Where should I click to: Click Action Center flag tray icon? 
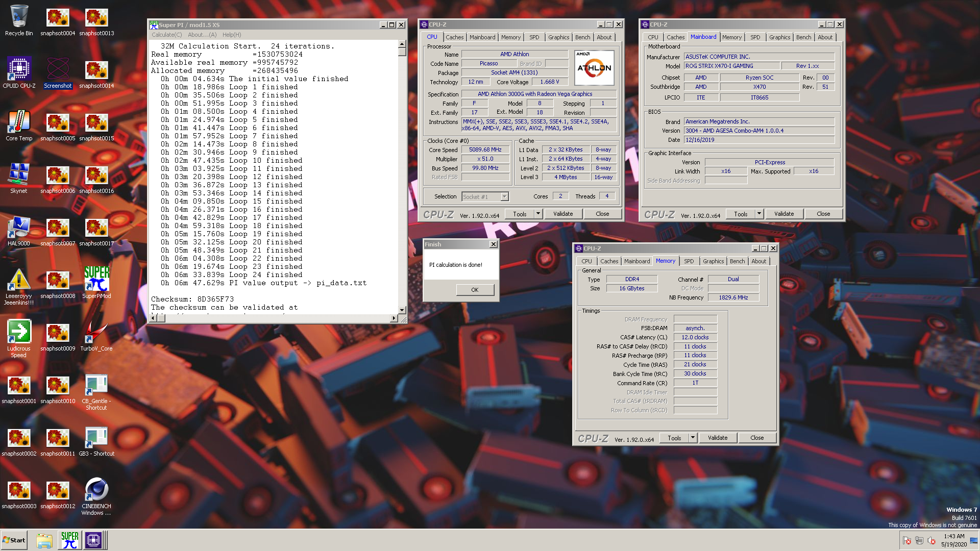pyautogui.click(x=906, y=541)
